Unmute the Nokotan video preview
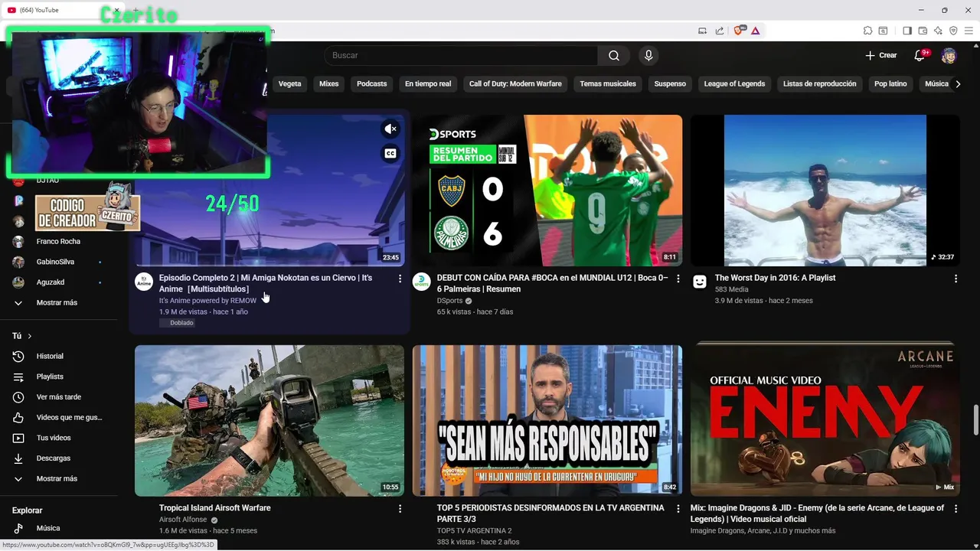The width and height of the screenshot is (980, 551). 390,129
